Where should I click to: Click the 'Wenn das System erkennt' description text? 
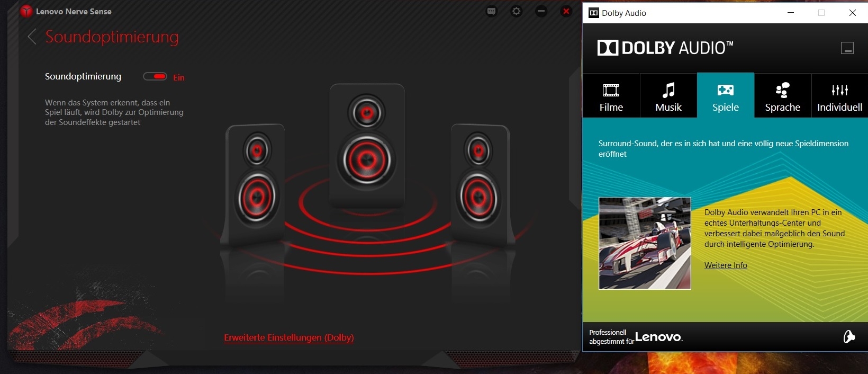(114, 112)
